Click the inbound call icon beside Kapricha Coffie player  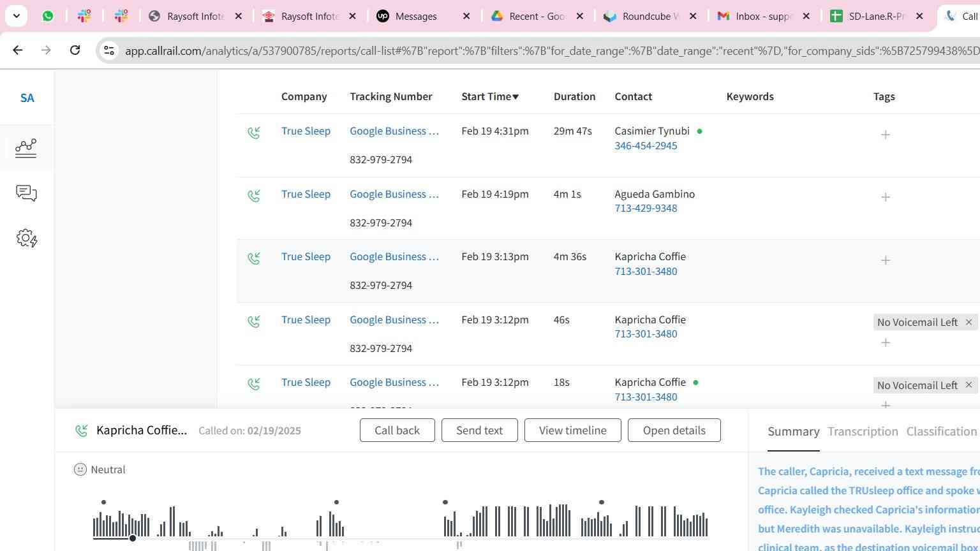81,430
